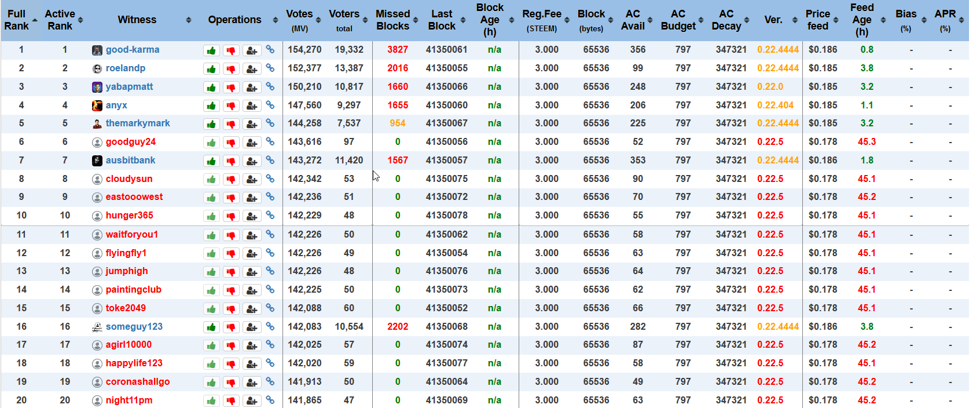Downvote witness roelandp with thumbs-down icon
Viewport: 980px width, 408px height.
coord(231,69)
